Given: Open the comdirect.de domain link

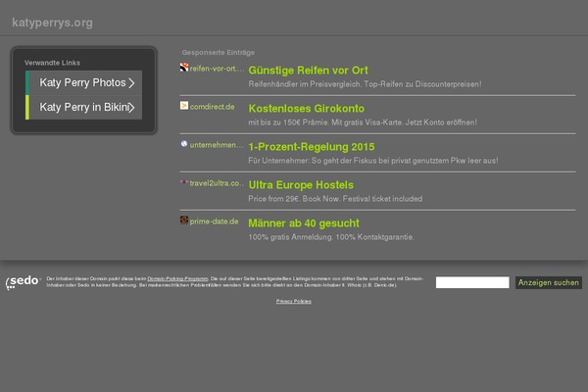Looking at the screenshot, I should pyautogui.click(x=213, y=107).
